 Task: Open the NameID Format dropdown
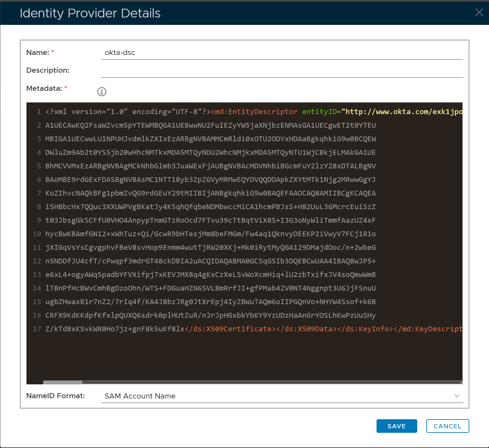282,396
